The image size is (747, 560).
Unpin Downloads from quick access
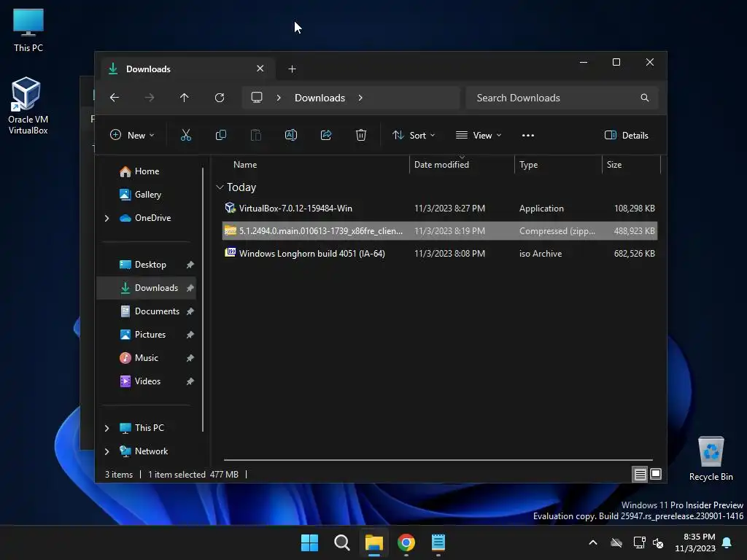click(x=190, y=288)
